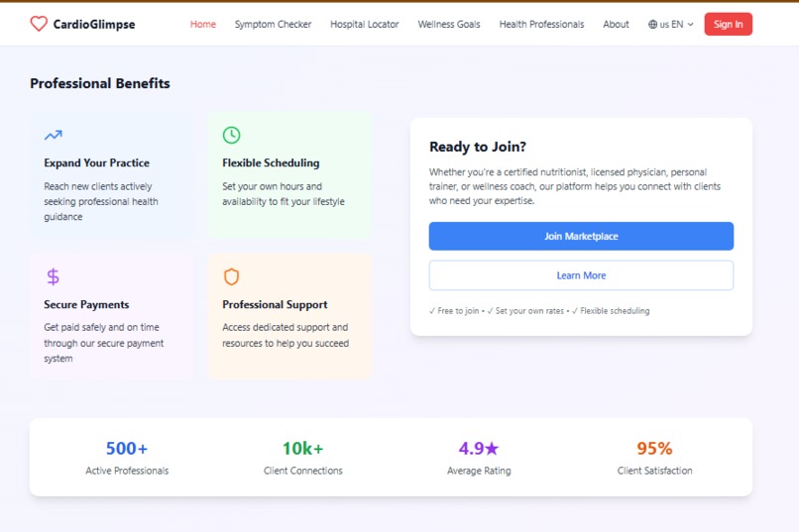Click the 500+ Active Professionals stat
Screen dimensions: 799x532
(127, 457)
